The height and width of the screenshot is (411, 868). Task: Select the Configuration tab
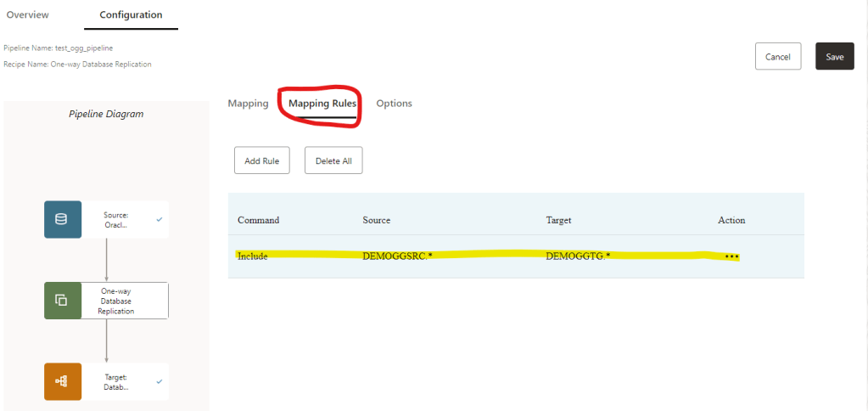point(131,15)
